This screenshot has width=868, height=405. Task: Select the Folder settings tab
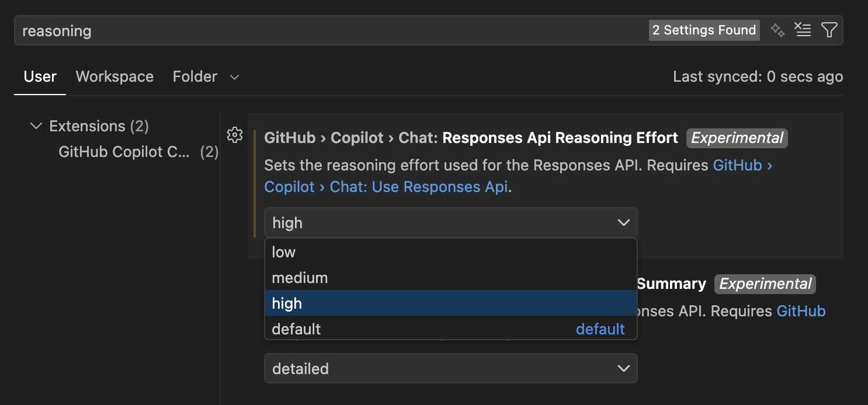click(195, 76)
